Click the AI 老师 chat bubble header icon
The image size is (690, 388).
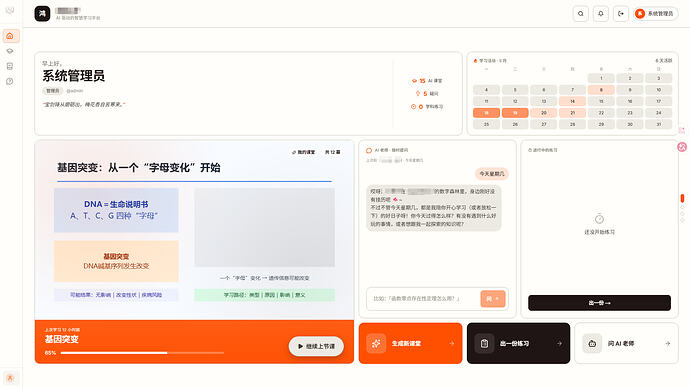369,150
